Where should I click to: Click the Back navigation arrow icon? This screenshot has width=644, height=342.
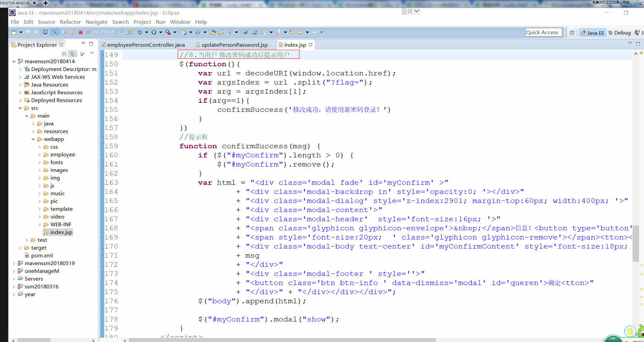tap(301, 32)
